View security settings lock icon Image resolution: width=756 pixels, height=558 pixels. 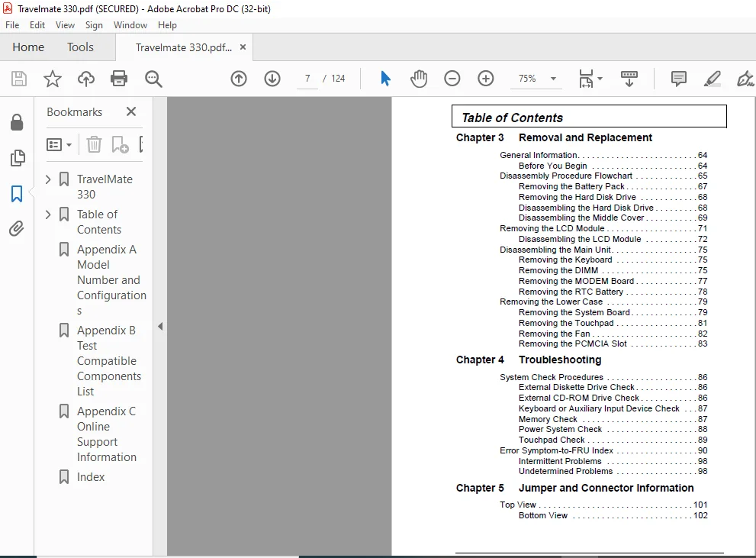click(x=17, y=122)
